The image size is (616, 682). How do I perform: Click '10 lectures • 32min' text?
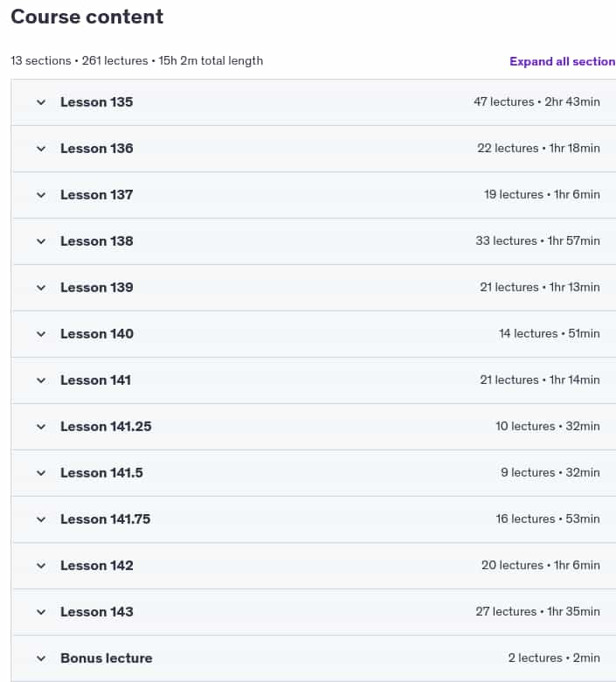coord(548,427)
